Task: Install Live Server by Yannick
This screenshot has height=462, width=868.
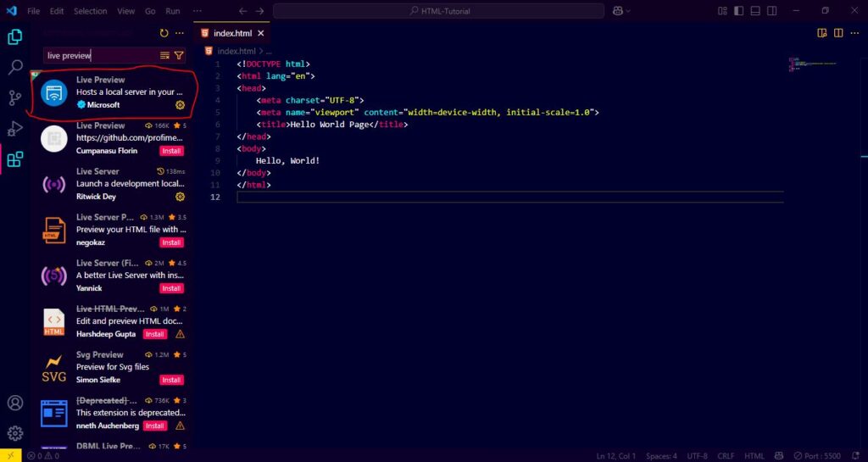Action: 171,288
